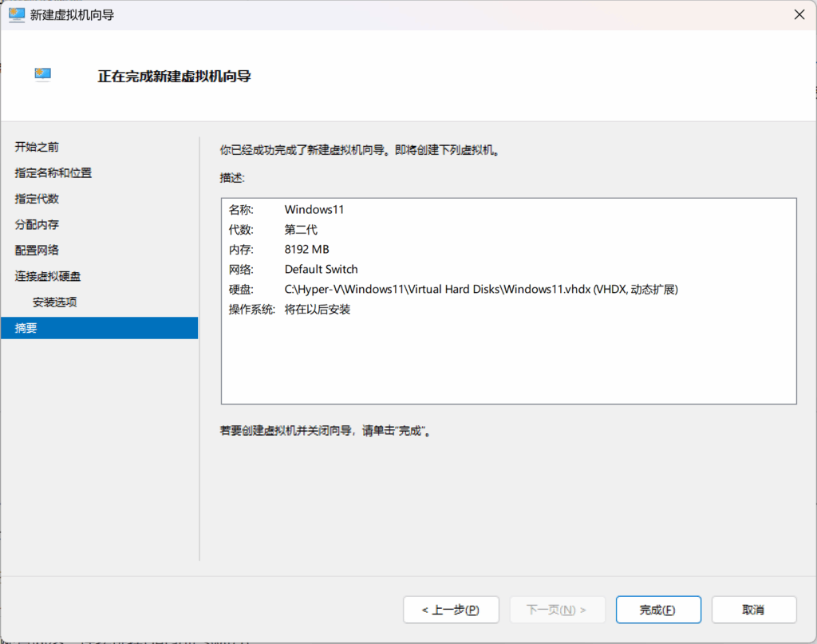Close the 新建虚拟机向导 window
817x644 pixels.
(799, 14)
